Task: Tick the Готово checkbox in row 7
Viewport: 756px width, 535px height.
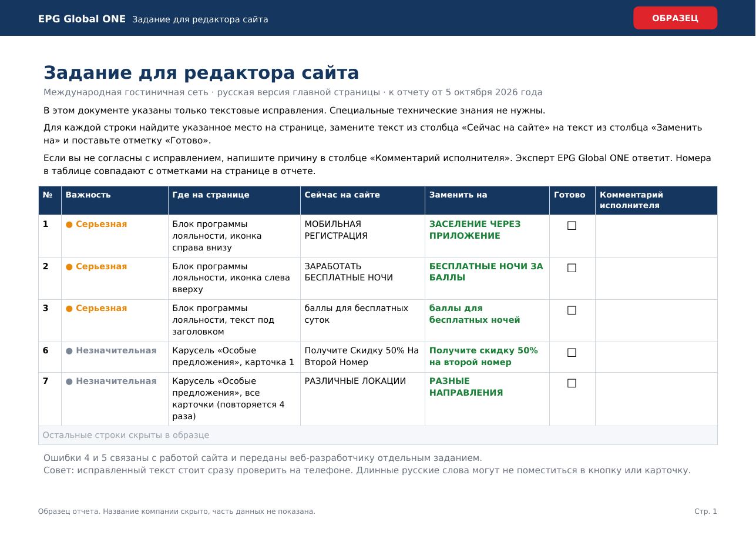Action: (572, 383)
